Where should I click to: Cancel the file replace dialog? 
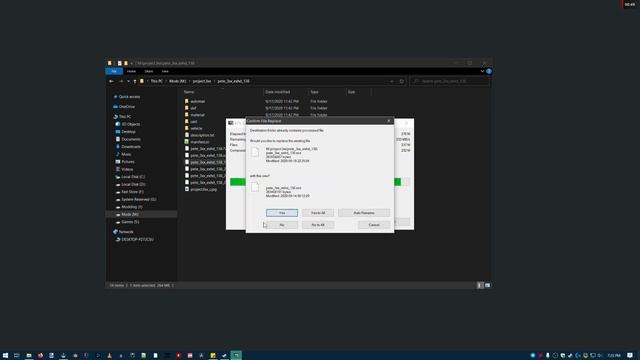pyautogui.click(x=374, y=225)
